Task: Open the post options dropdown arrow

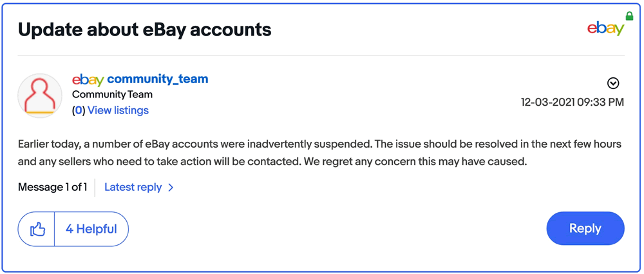Action: (x=613, y=84)
